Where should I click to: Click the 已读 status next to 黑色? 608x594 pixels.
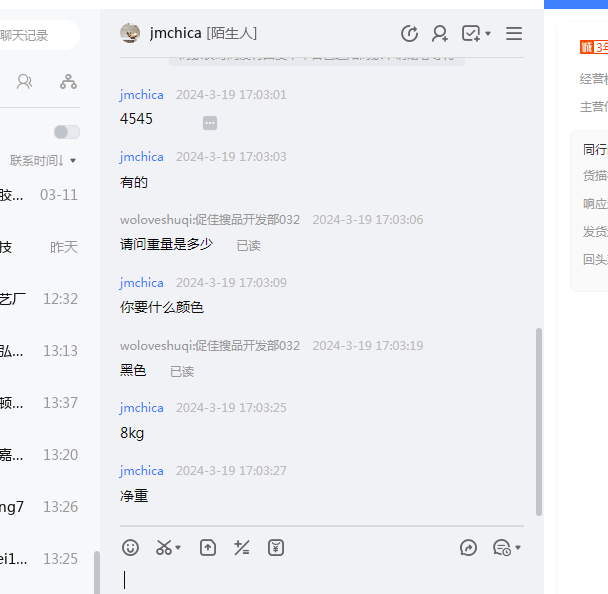click(182, 372)
